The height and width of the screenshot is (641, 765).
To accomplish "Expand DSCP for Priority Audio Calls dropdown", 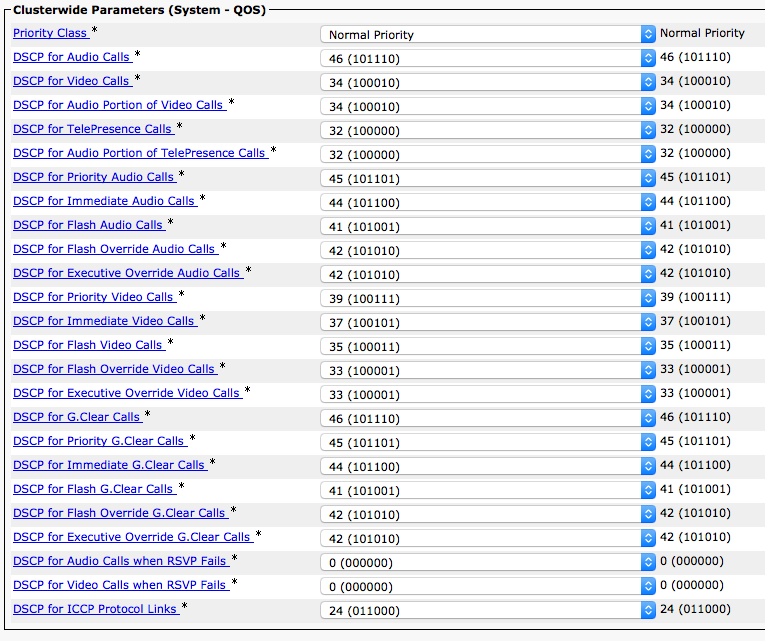I will point(488,178).
